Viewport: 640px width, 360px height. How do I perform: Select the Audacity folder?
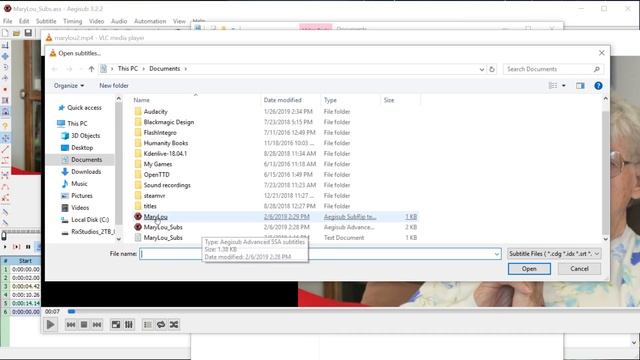pos(156,111)
